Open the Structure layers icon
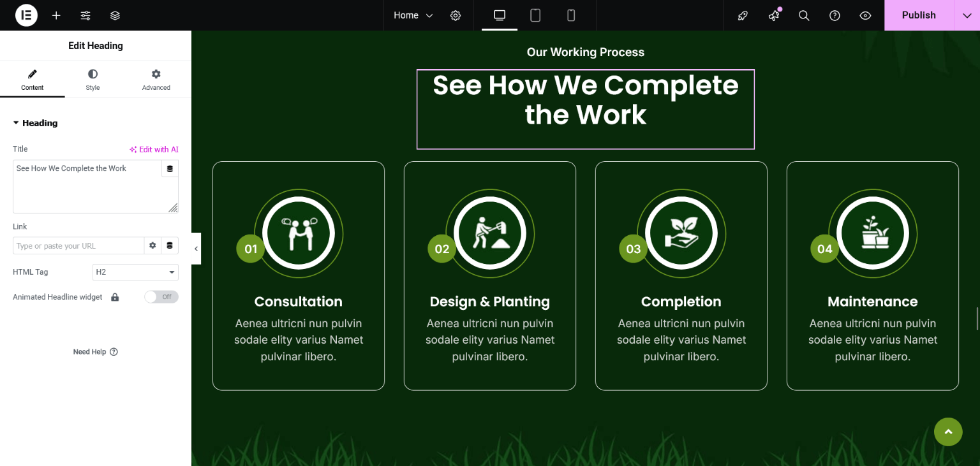 tap(115, 15)
